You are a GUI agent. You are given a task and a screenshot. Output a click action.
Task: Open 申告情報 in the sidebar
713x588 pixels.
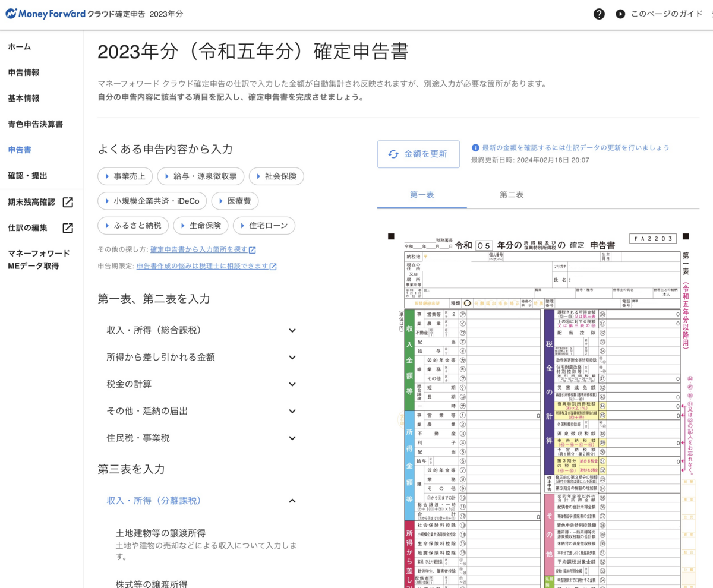click(24, 72)
